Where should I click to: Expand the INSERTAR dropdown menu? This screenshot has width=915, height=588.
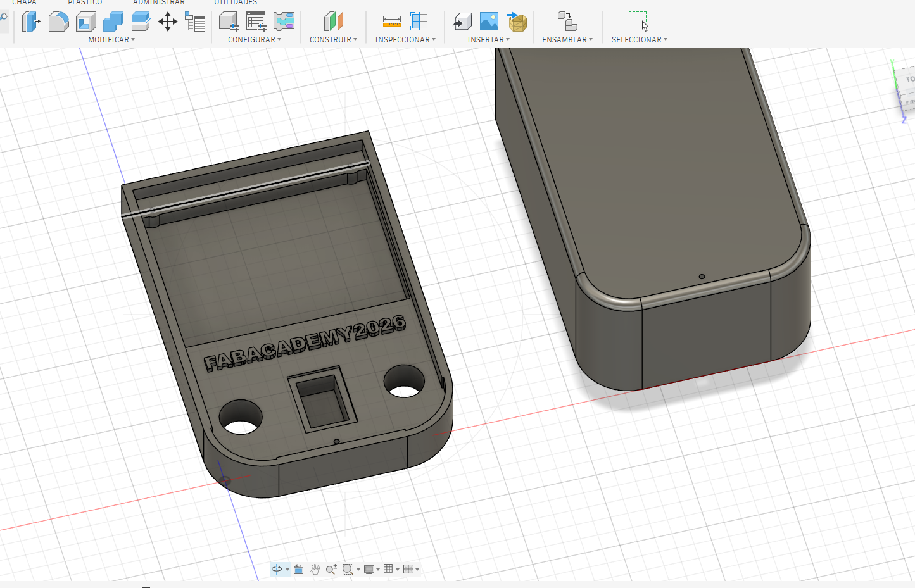tap(488, 39)
